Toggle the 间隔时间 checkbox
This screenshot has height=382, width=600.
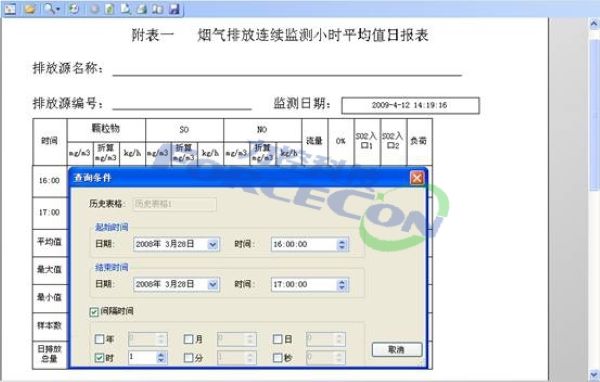coord(94,312)
